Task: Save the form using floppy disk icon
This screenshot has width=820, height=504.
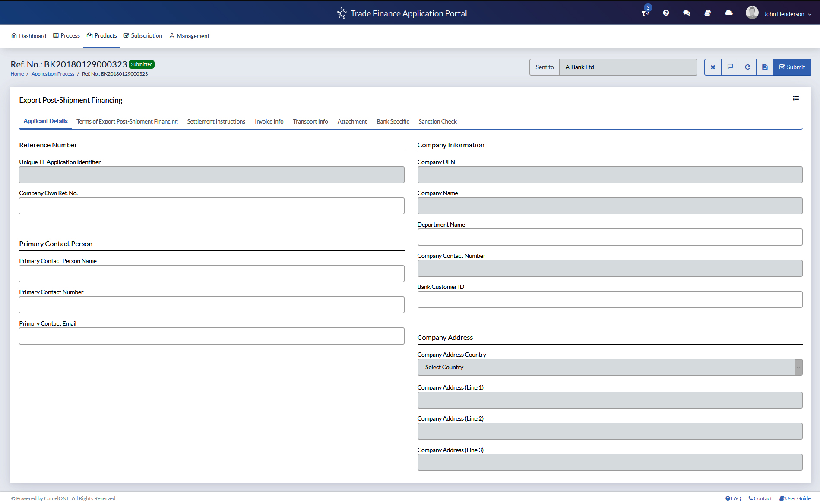Action: click(x=765, y=67)
